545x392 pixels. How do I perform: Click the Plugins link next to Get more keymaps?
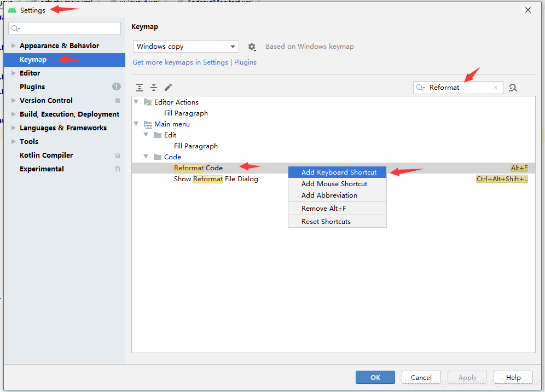pyautogui.click(x=245, y=62)
